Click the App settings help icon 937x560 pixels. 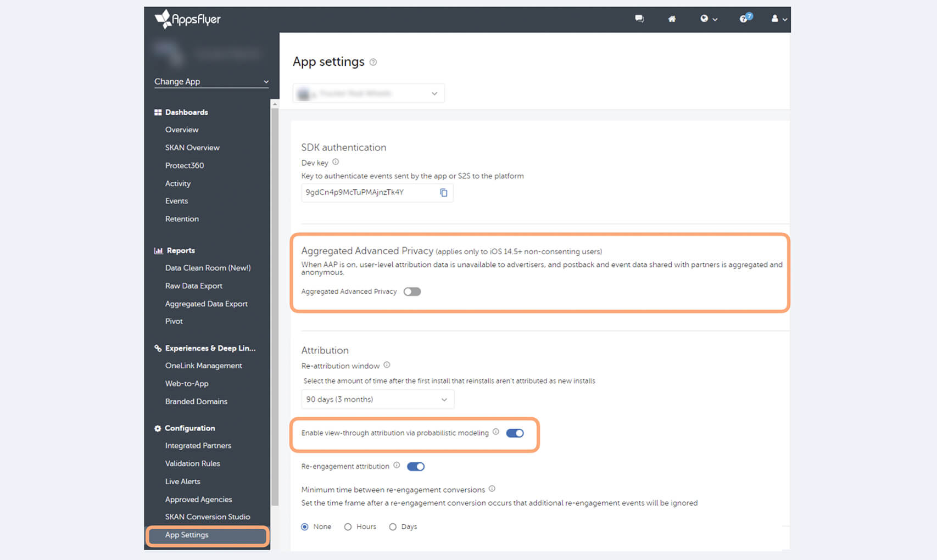pos(373,62)
